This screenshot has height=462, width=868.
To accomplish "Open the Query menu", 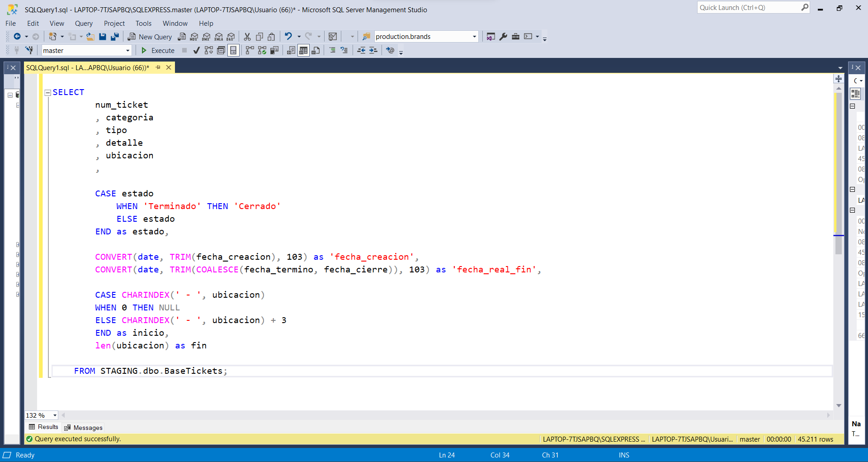I will [x=84, y=24].
